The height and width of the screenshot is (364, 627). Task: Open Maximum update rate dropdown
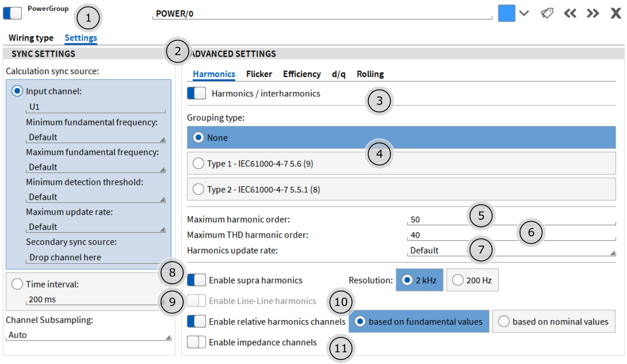point(95,227)
